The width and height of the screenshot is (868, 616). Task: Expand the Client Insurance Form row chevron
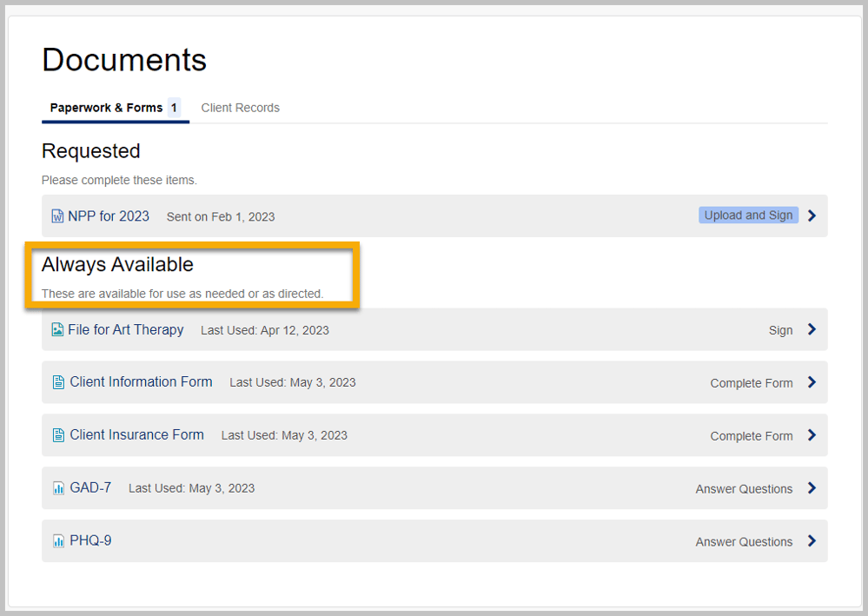pos(812,435)
